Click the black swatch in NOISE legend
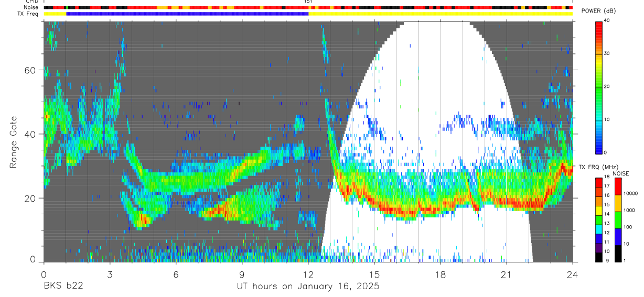The height and width of the screenshot is (297, 644). (x=617, y=253)
